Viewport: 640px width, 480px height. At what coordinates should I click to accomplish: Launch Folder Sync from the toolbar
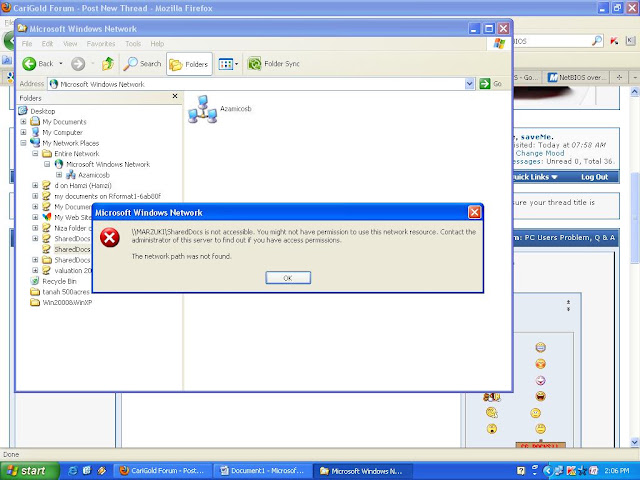[273, 64]
